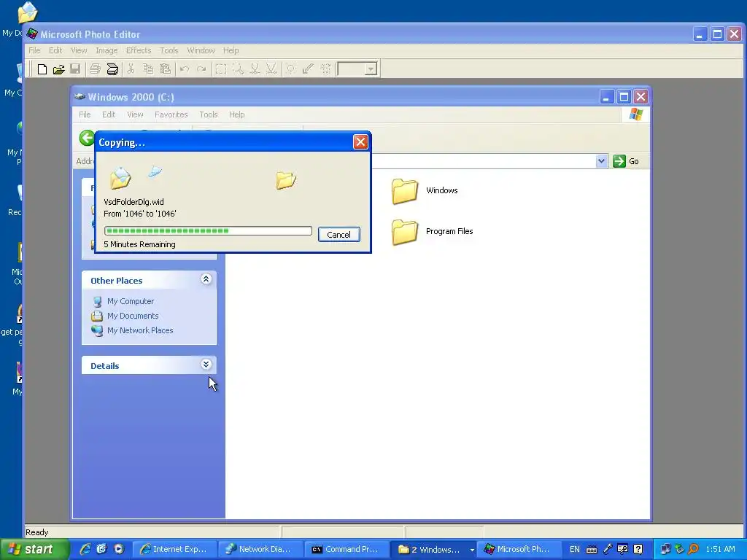Close the Copying dialog with the X
Viewport: 747px width, 560px height.
360,142
